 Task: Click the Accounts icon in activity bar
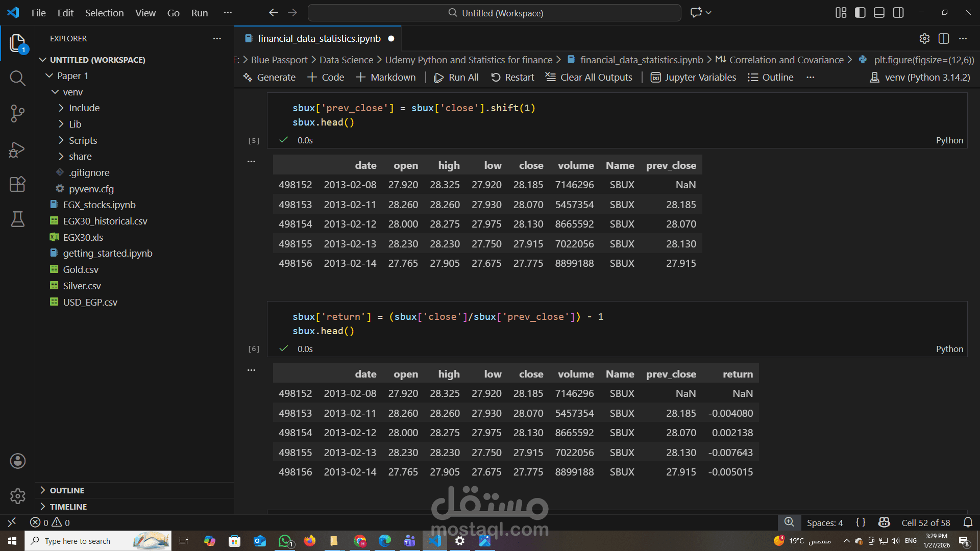17,461
